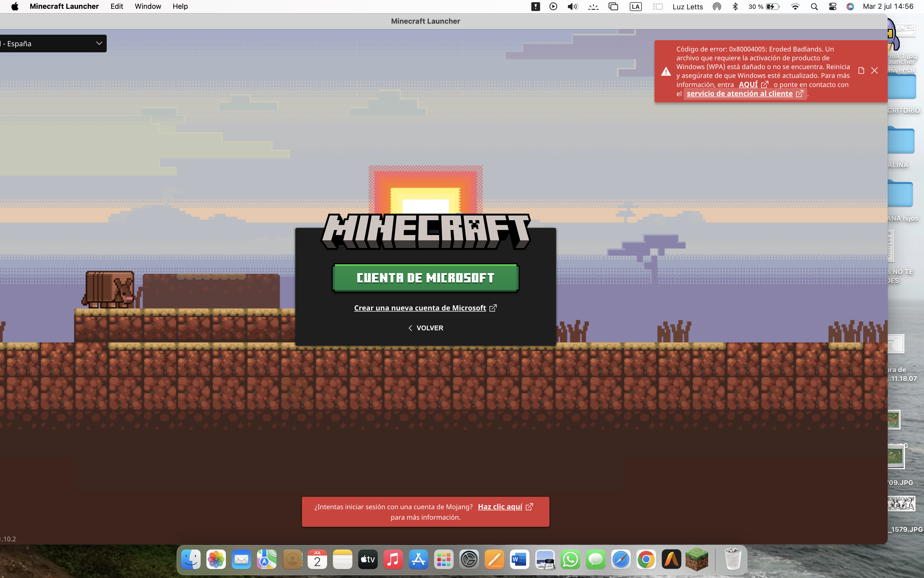Open the orange A app in Dock
Screen dimensions: 924x578
(671, 560)
